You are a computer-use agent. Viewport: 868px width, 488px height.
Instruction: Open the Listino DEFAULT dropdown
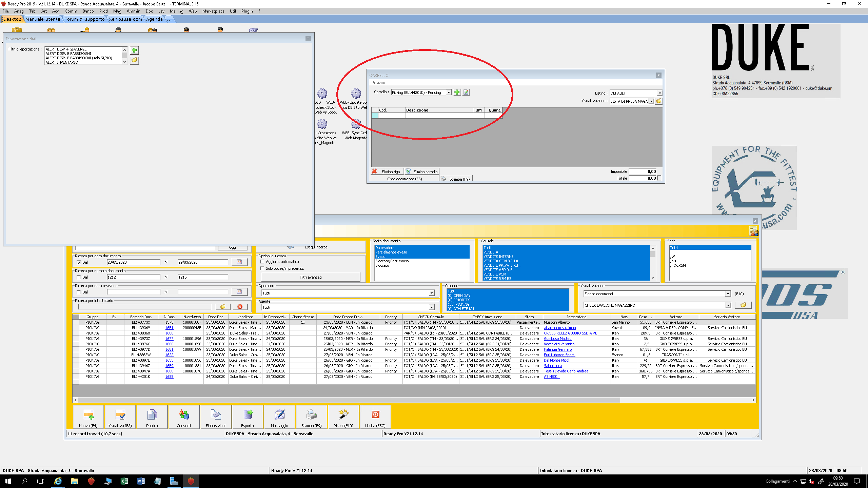click(659, 93)
